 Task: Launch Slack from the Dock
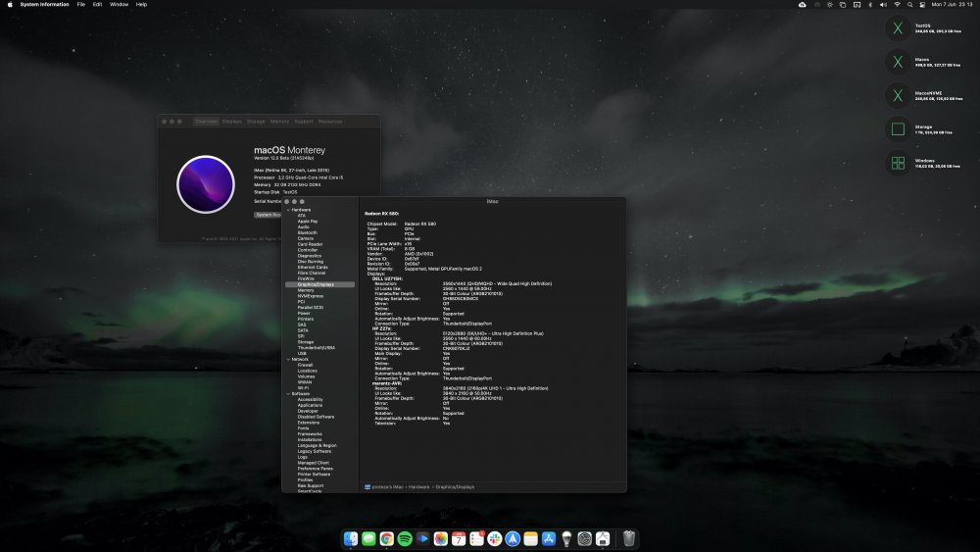pyautogui.click(x=494, y=538)
